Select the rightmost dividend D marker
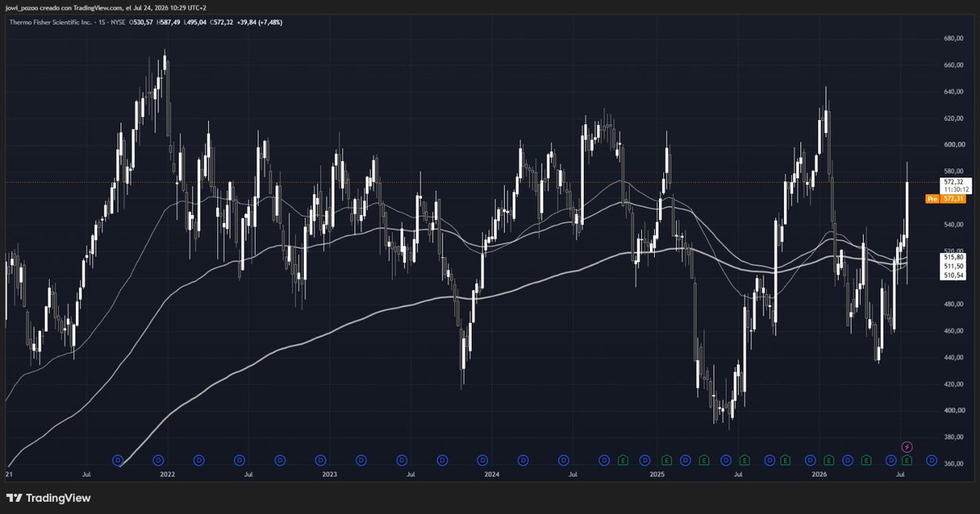The height and width of the screenshot is (514, 980). point(932,462)
